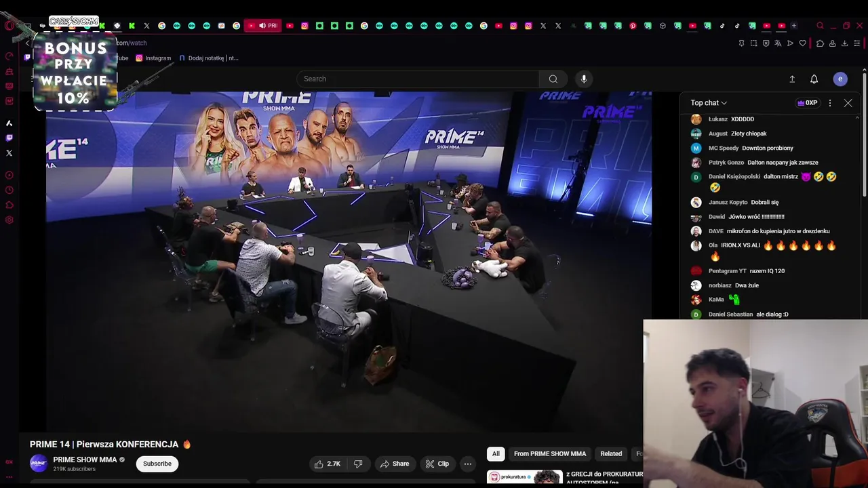Open the PRIME SHOW MMA channel name
The image size is (868, 488).
(x=85, y=460)
